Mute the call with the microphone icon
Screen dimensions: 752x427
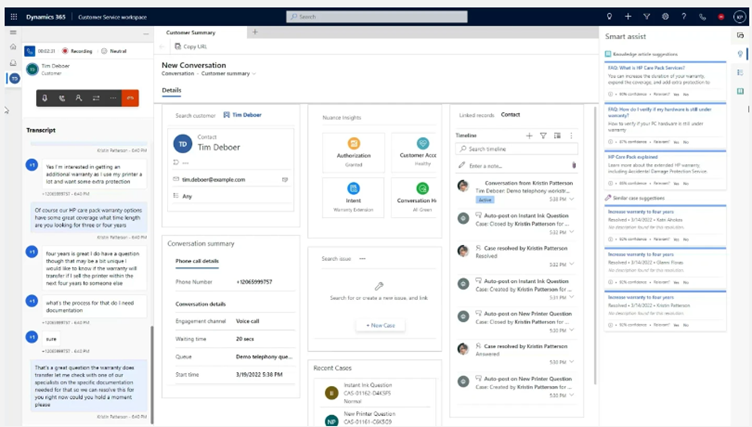click(44, 98)
